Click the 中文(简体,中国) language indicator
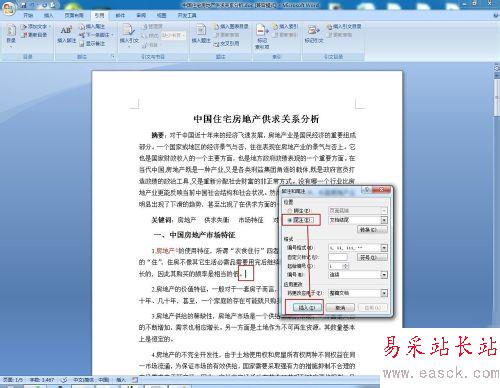This screenshot has height=388, width=500. click(91, 379)
